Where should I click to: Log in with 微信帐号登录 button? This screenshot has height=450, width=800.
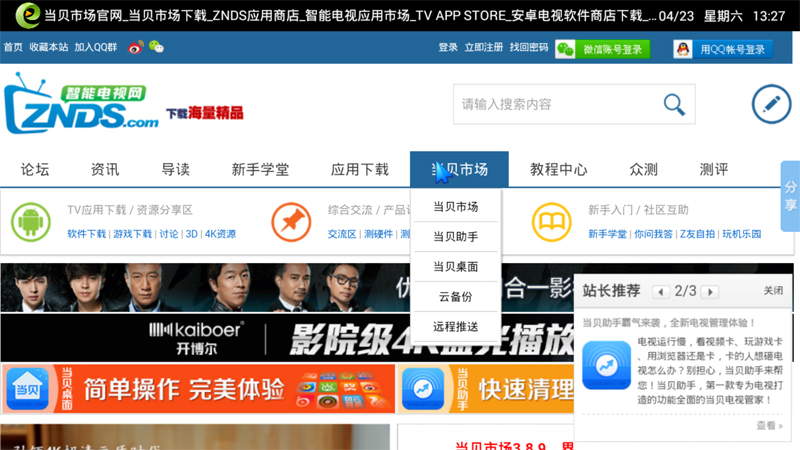pyautogui.click(x=603, y=49)
